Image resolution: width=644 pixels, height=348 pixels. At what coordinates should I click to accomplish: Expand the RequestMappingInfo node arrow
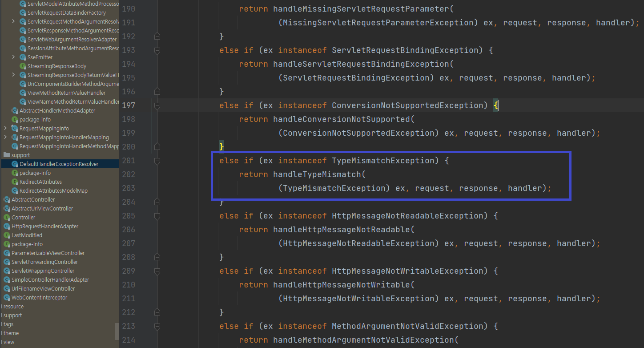pyautogui.click(x=5, y=129)
